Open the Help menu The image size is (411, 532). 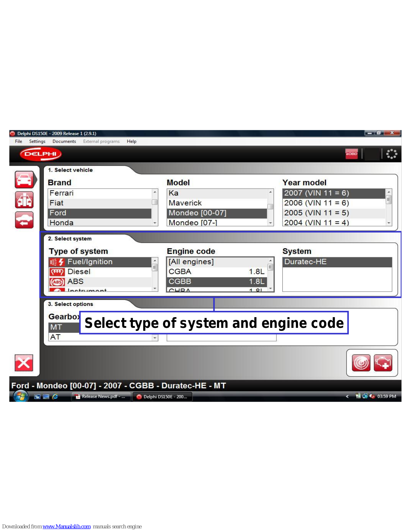132,141
